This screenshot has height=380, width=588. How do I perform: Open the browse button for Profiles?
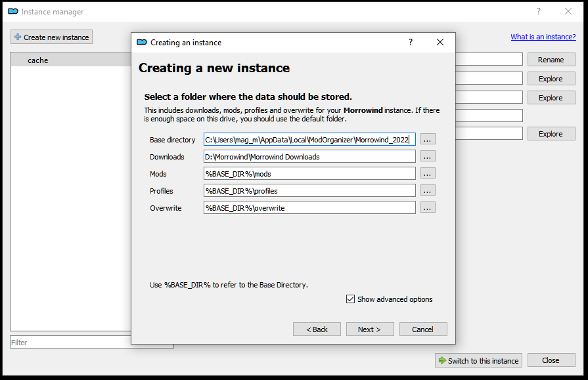point(428,190)
